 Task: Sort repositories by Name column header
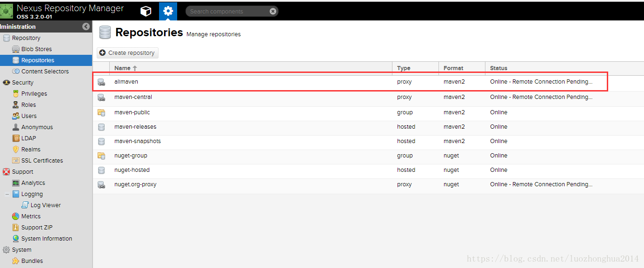pyautogui.click(x=251, y=68)
